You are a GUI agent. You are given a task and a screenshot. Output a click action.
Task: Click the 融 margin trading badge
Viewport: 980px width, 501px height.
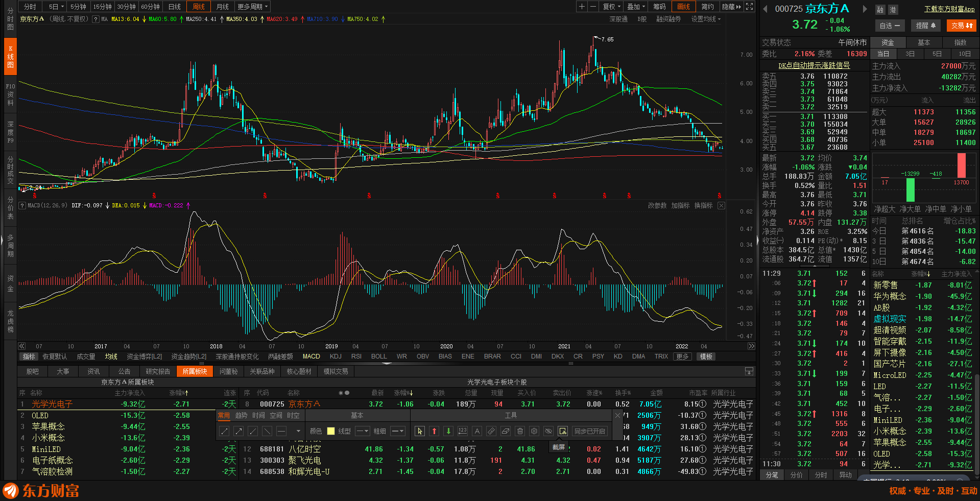coord(880,10)
